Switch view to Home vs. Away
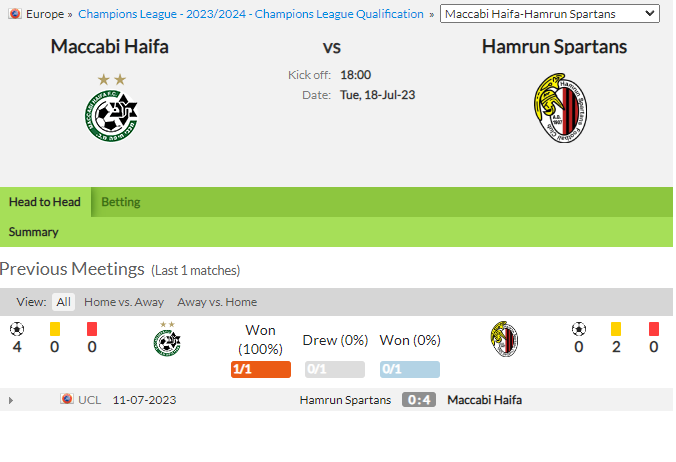The height and width of the screenshot is (462, 676). [124, 302]
